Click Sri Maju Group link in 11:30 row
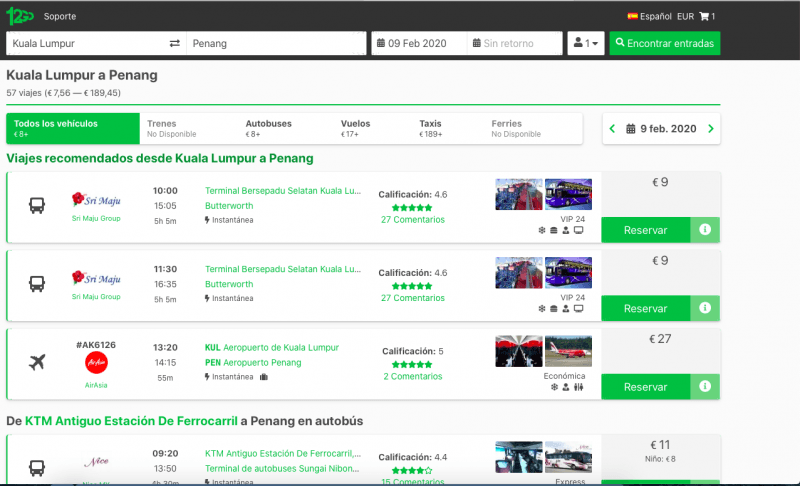Screen dimensions: 800x486 96,297
